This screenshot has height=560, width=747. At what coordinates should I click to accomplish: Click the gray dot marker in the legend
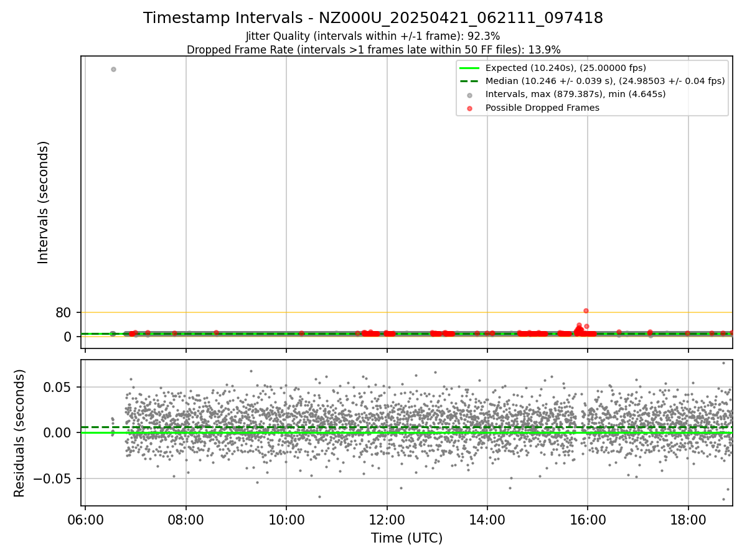point(470,95)
